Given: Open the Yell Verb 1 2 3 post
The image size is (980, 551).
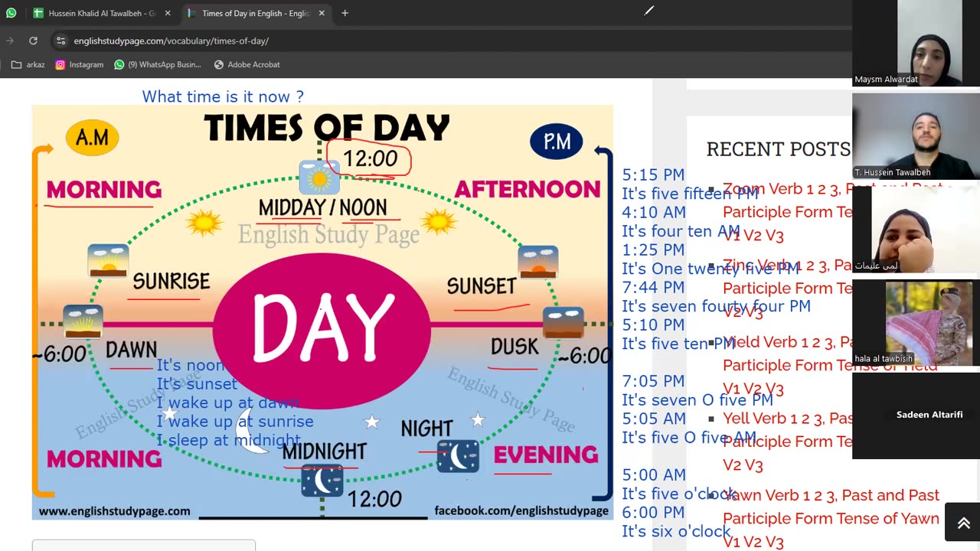Looking at the screenshot, I should (x=787, y=442).
